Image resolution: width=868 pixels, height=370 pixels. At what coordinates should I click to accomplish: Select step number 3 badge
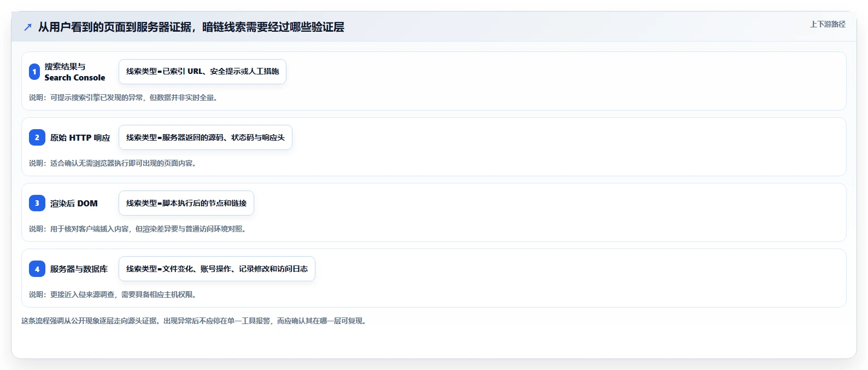(37, 203)
